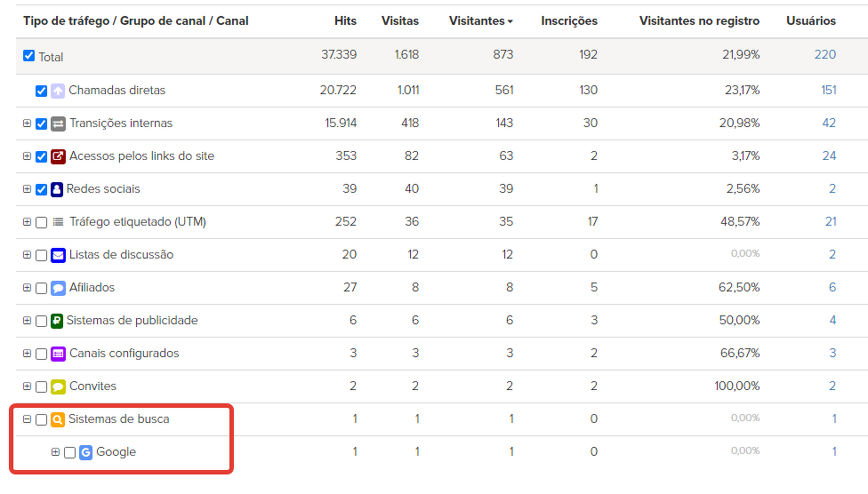The width and height of the screenshot is (868, 494).
Task: Enable the Tráfego etiquetado (UTM) checkbox
Action: (42, 223)
